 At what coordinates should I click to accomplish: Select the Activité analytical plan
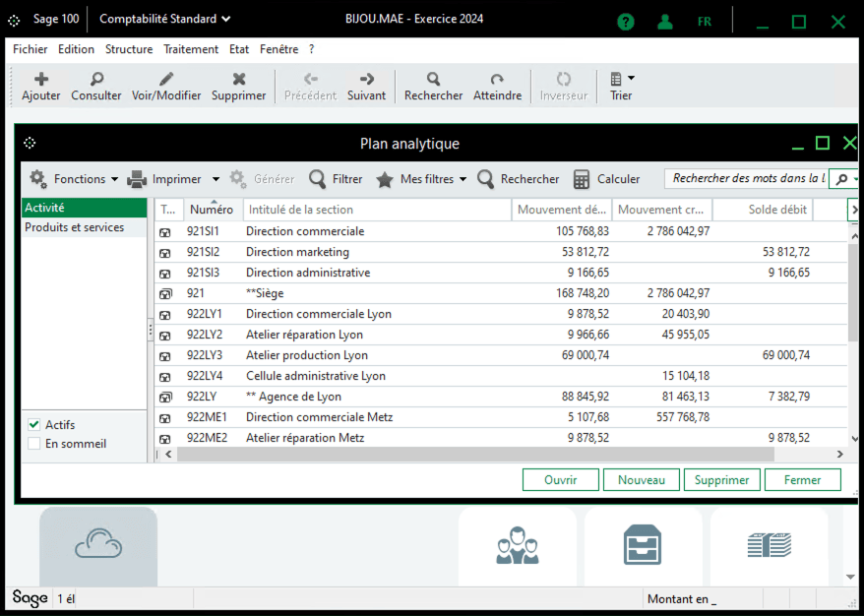pyautogui.click(x=85, y=208)
